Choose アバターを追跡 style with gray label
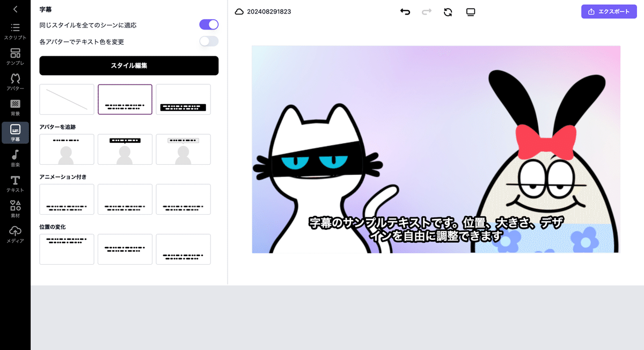This screenshot has width=644, height=350. (184, 149)
